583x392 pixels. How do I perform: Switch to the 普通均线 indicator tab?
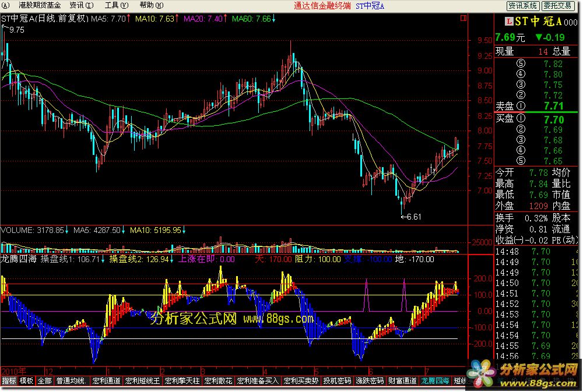click(72, 380)
